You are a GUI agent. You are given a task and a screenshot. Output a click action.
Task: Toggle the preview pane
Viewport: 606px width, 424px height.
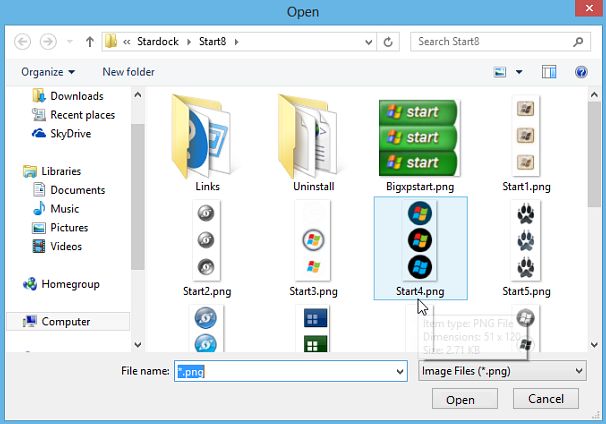[x=549, y=72]
